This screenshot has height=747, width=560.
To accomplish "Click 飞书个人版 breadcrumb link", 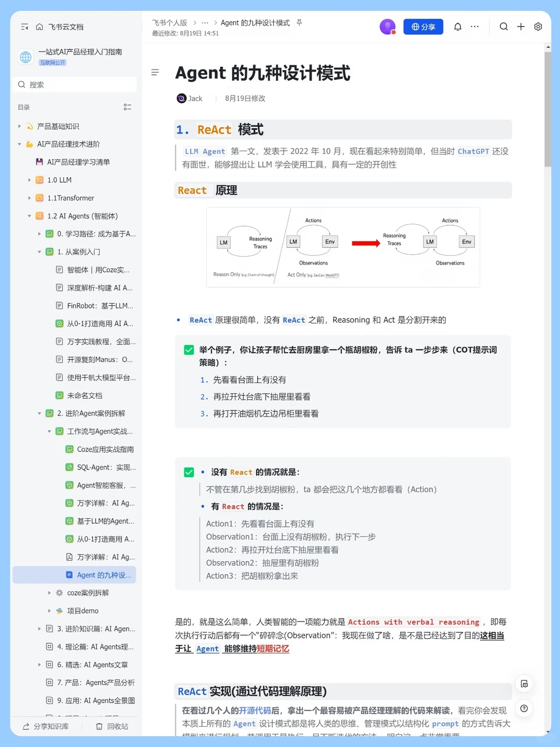I will (x=170, y=23).
